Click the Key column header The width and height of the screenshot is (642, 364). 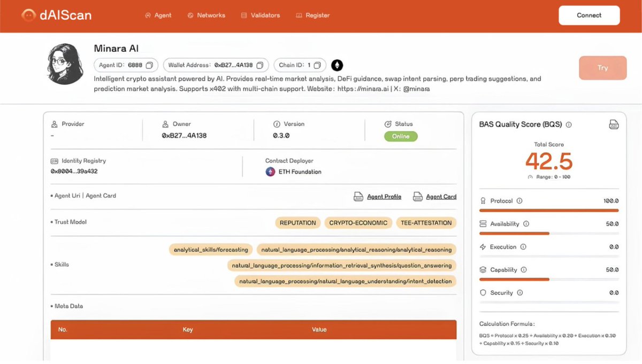pyautogui.click(x=188, y=330)
